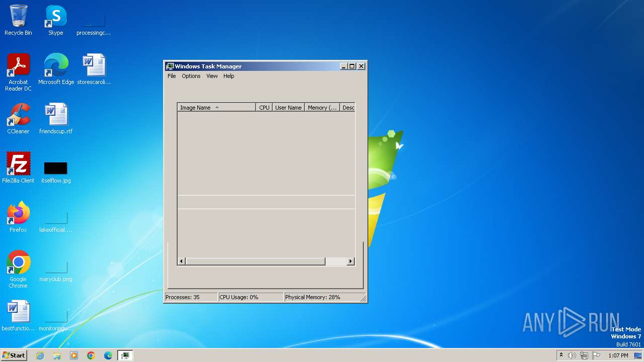Click the Show Desktop button
Image resolution: width=644 pixels, height=362 pixels.
[x=638, y=355]
